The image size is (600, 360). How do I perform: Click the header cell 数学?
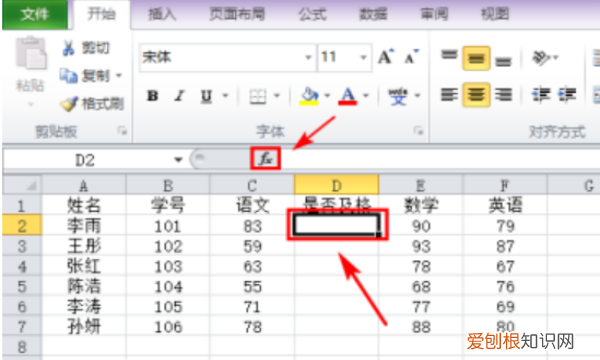(421, 205)
